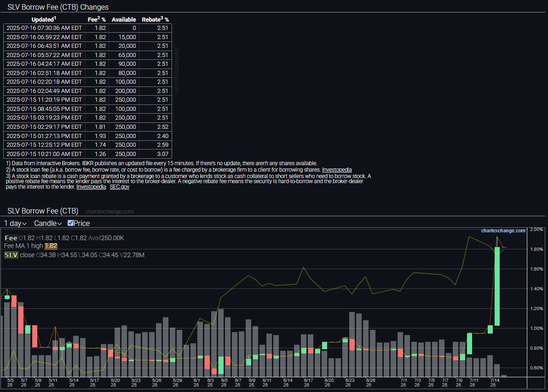This screenshot has width=548, height=392.
Task: Select row 2025-07-16 06:59:22 AM EDT
Action: pos(88,37)
